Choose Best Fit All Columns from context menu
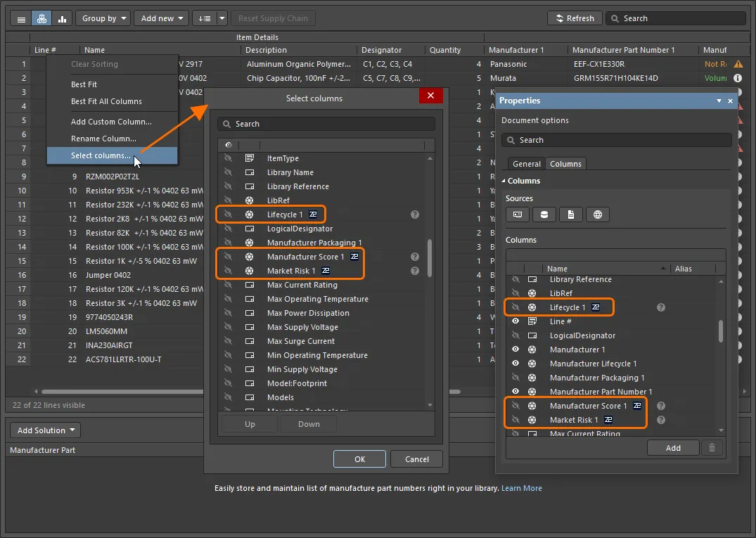The width and height of the screenshot is (756, 538). pyautogui.click(x=106, y=101)
